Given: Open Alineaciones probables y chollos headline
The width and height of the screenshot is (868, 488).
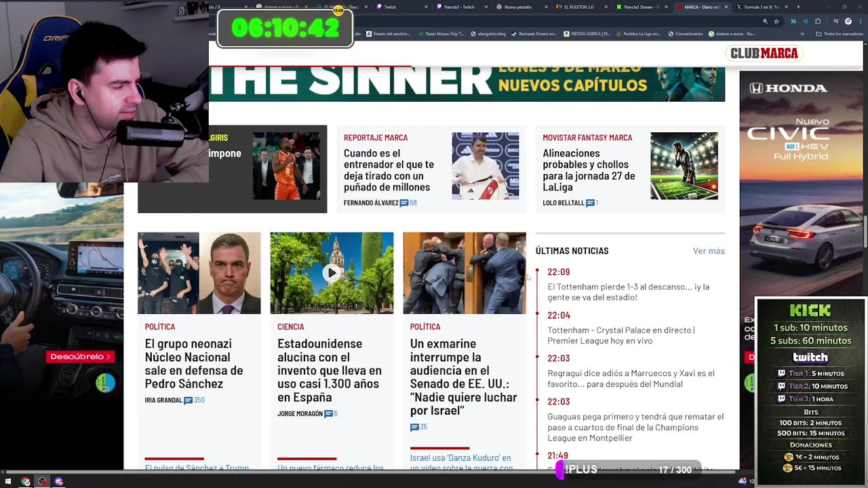Looking at the screenshot, I should pyautogui.click(x=589, y=170).
